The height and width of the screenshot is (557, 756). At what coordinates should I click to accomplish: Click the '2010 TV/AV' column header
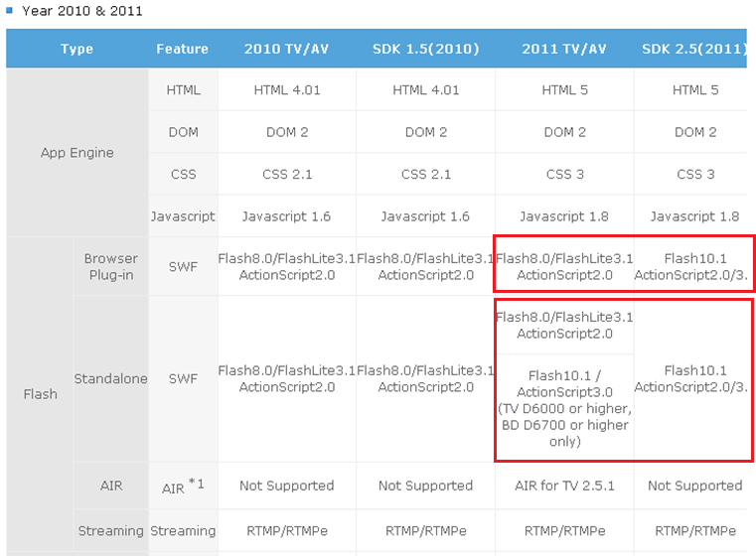point(286,49)
